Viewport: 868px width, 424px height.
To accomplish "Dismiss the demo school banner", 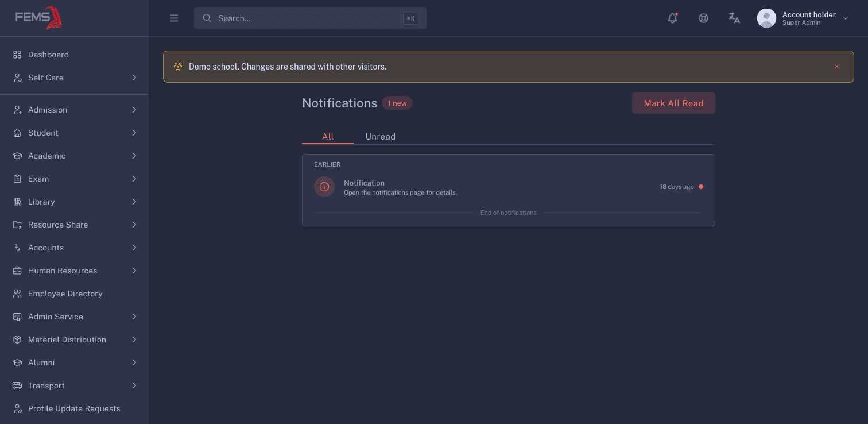I will (837, 67).
